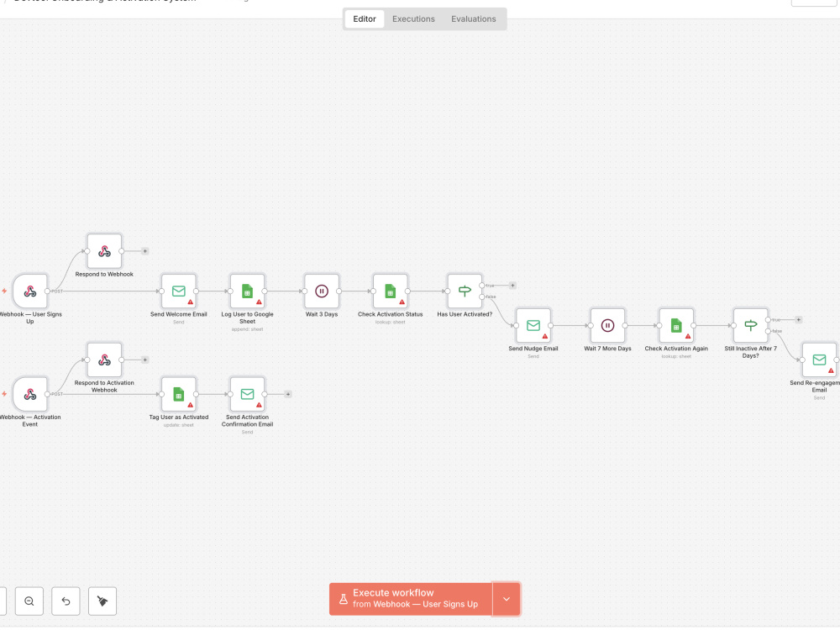Click the undo arrow canvas button
Image resolution: width=840 pixels, height=630 pixels.
[66, 601]
